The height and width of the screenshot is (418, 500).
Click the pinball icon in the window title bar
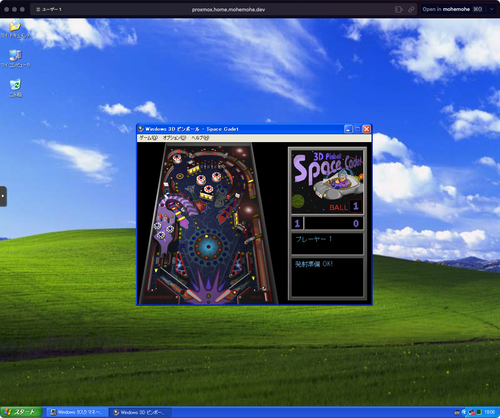[141, 129]
